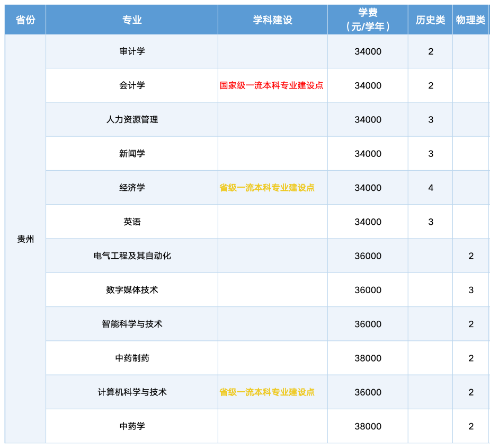
Task: Select the 审计学 major cell
Action: pyautogui.click(x=132, y=51)
